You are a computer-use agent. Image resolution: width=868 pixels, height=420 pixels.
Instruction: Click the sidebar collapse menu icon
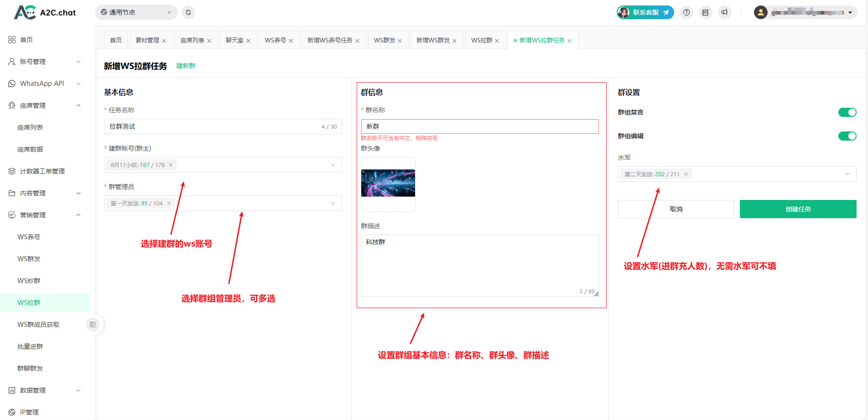[93, 325]
